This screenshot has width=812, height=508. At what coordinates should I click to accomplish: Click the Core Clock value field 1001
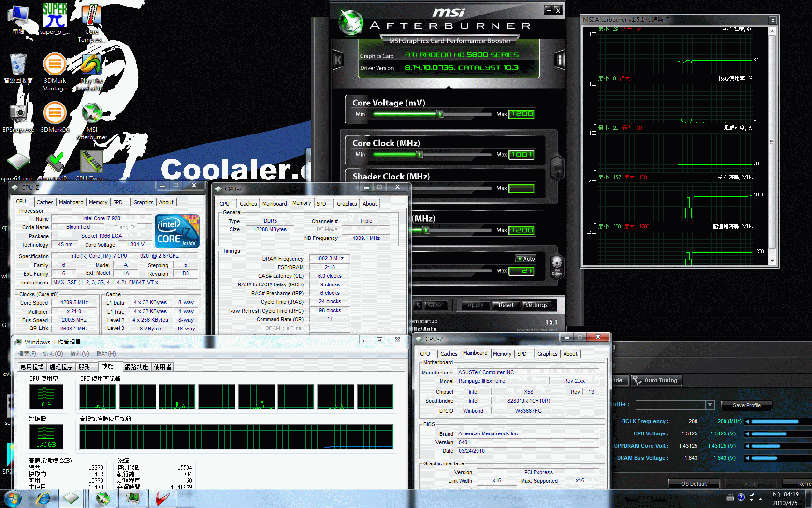tap(522, 155)
